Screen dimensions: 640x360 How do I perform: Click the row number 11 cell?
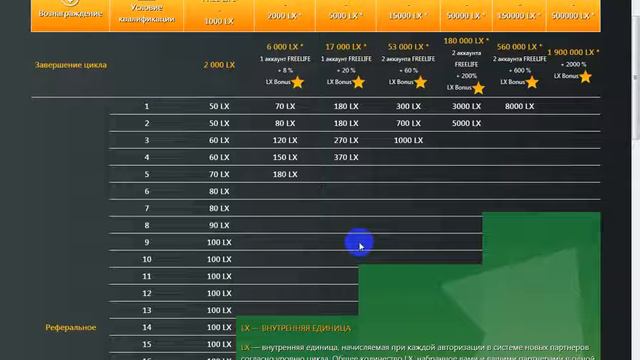147,276
